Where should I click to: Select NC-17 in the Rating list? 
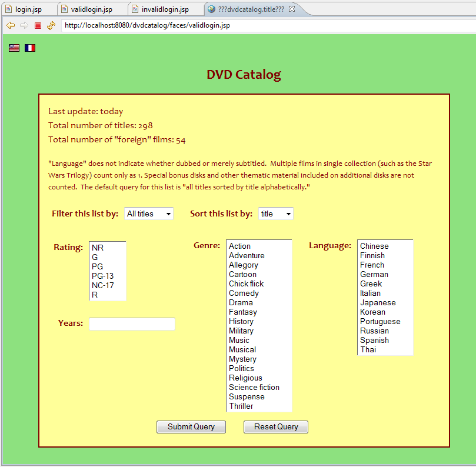[x=108, y=285]
